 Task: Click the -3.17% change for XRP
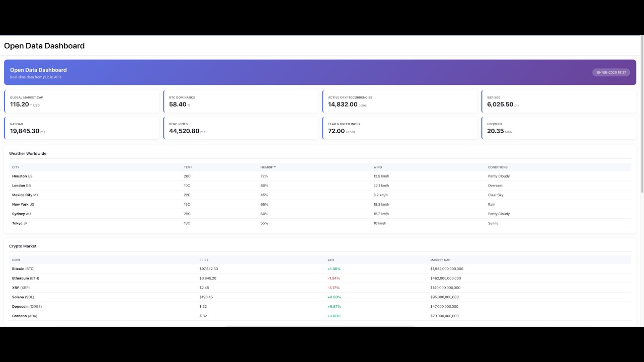point(334,288)
